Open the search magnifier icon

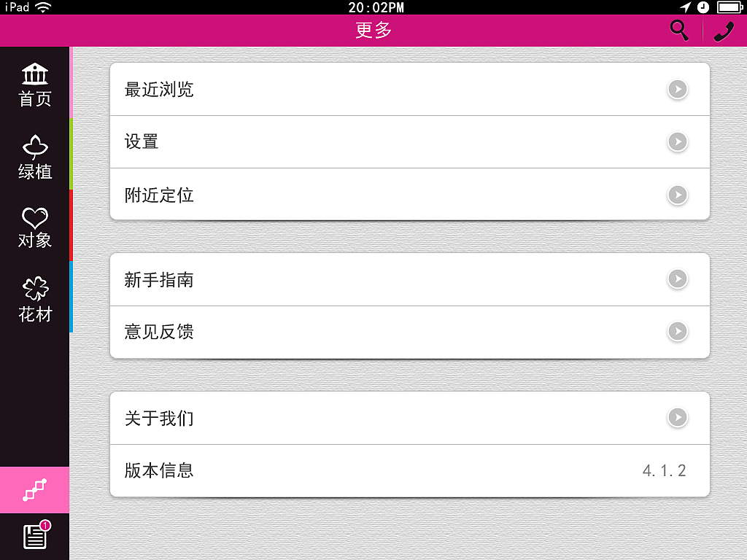[679, 31]
